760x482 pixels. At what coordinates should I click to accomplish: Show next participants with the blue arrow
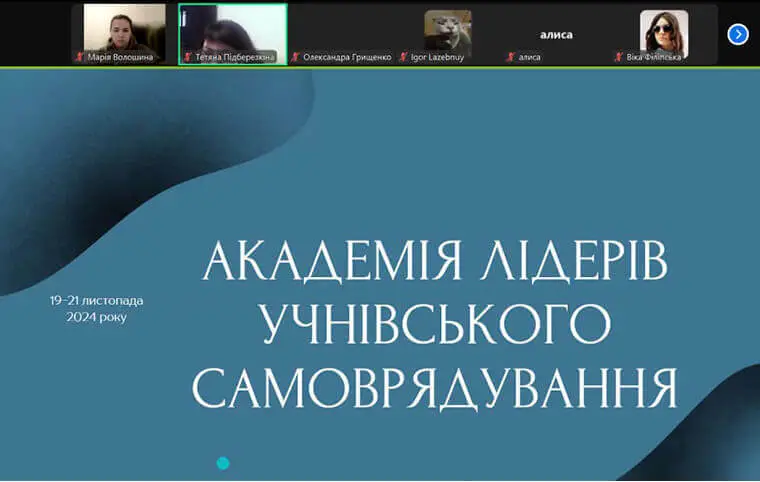click(x=738, y=34)
